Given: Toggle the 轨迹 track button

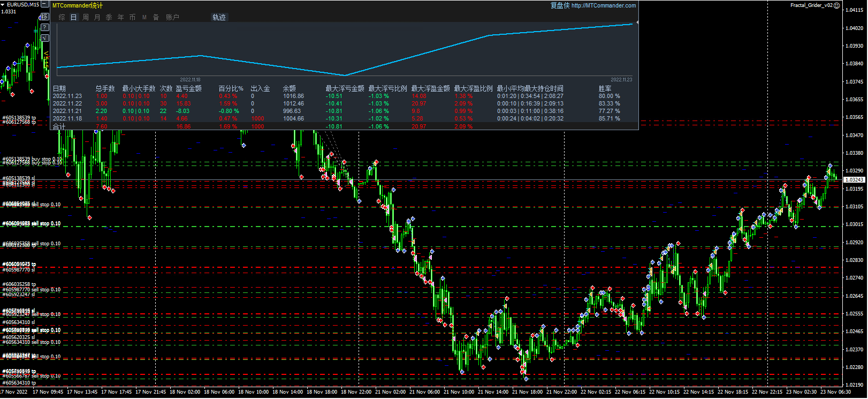Looking at the screenshot, I should pos(219,17).
